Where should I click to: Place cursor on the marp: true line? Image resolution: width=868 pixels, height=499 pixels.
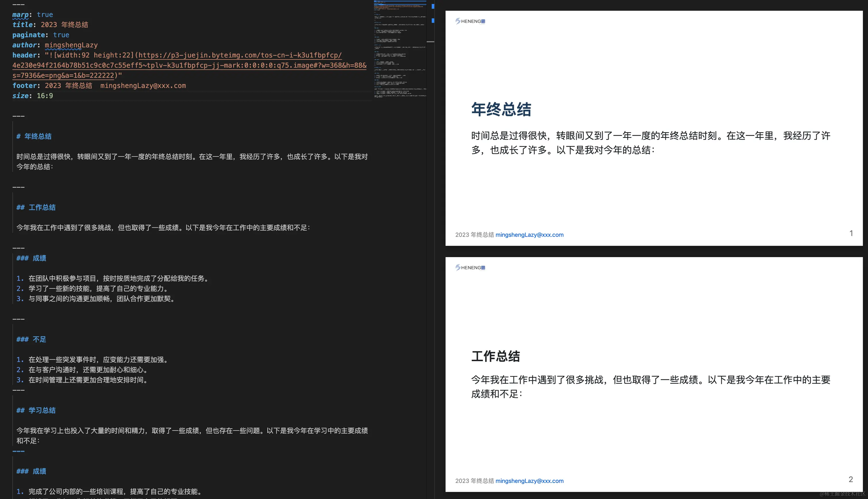click(32, 15)
